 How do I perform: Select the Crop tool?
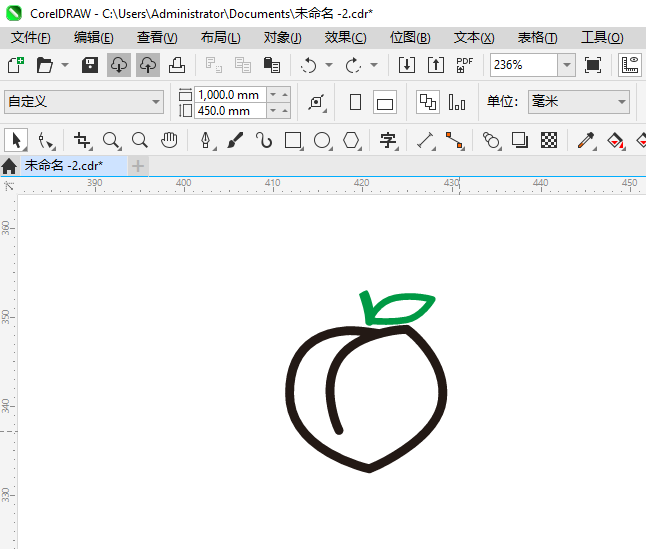82,140
